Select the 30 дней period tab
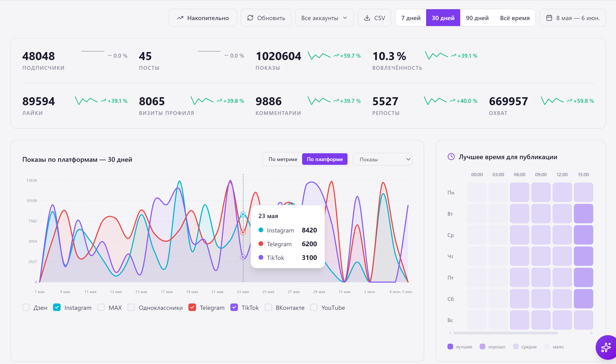This screenshot has height=364, width=616. pos(443,18)
